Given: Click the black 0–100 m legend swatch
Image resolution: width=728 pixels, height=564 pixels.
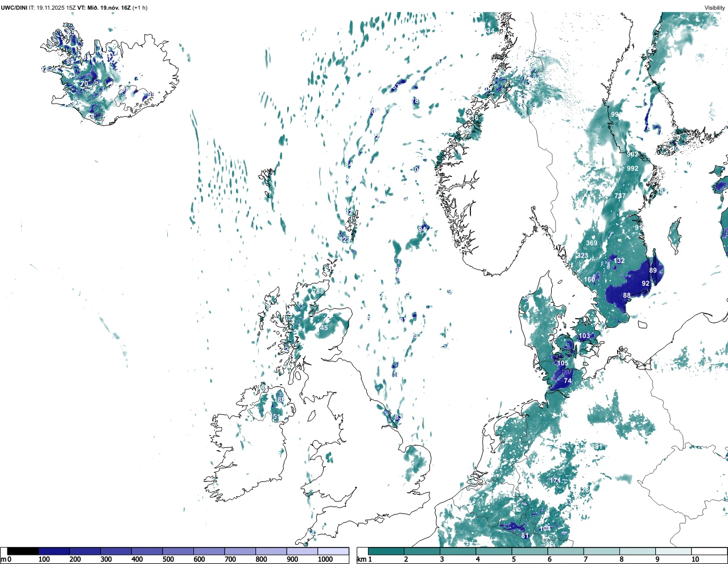Looking at the screenshot, I should (x=23, y=551).
